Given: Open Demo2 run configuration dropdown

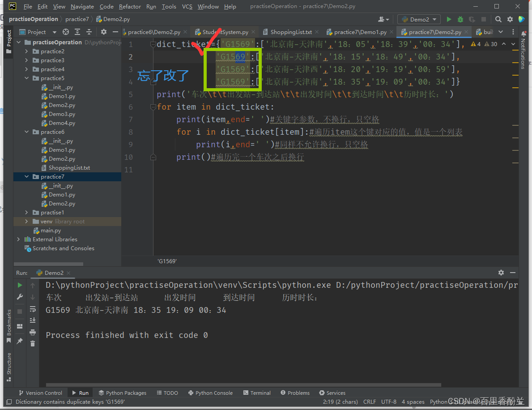Looking at the screenshot, I should pyautogui.click(x=419, y=19).
